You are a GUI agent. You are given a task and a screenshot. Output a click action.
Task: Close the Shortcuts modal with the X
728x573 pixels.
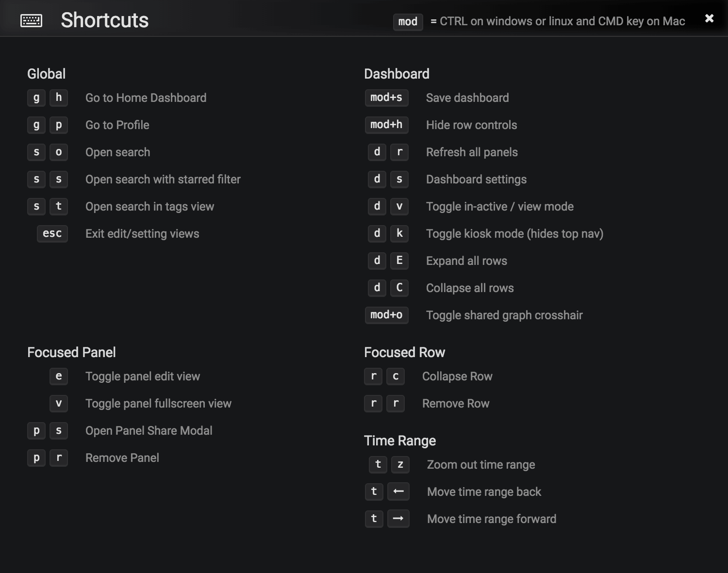click(709, 18)
